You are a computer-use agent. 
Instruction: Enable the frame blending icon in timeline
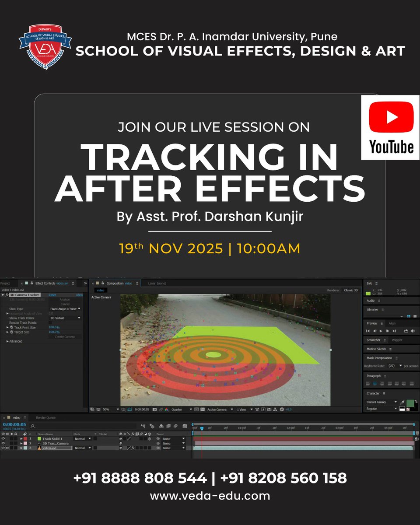click(x=168, y=426)
